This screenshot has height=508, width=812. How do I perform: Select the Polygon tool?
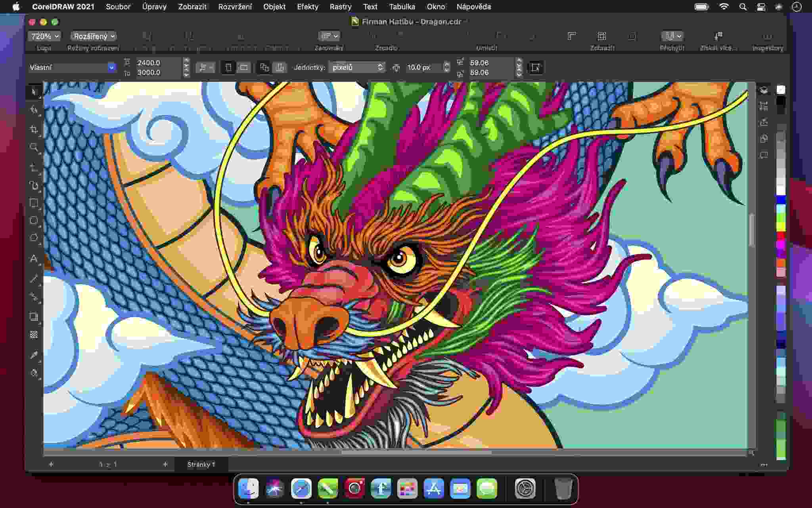pos(34,238)
